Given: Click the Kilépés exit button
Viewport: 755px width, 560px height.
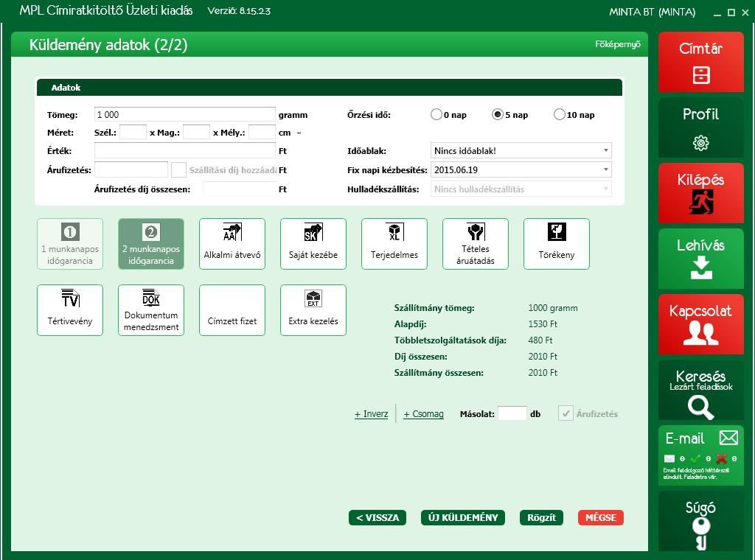Looking at the screenshot, I should click(x=700, y=193).
